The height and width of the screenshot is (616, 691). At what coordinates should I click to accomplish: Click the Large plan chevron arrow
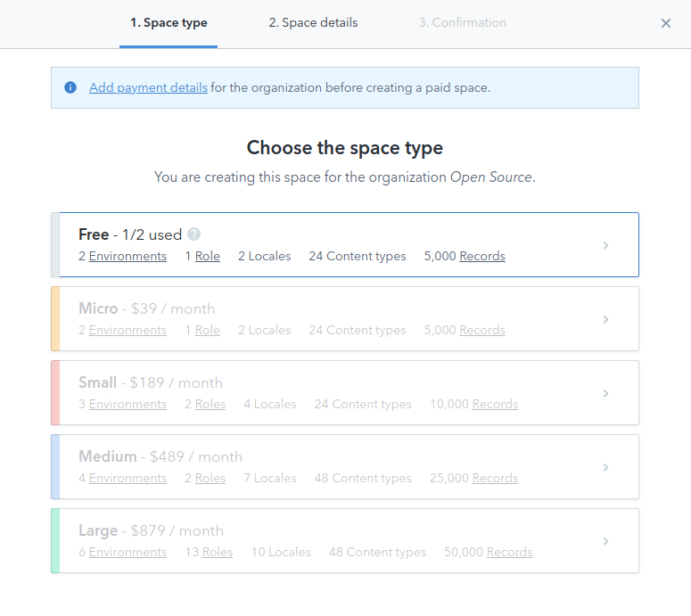(605, 541)
